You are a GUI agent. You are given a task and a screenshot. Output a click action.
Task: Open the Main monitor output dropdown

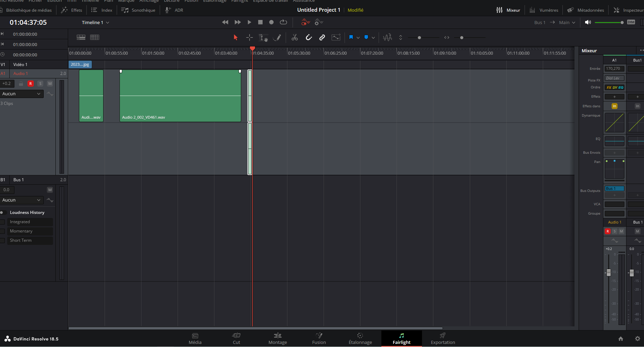(x=567, y=22)
